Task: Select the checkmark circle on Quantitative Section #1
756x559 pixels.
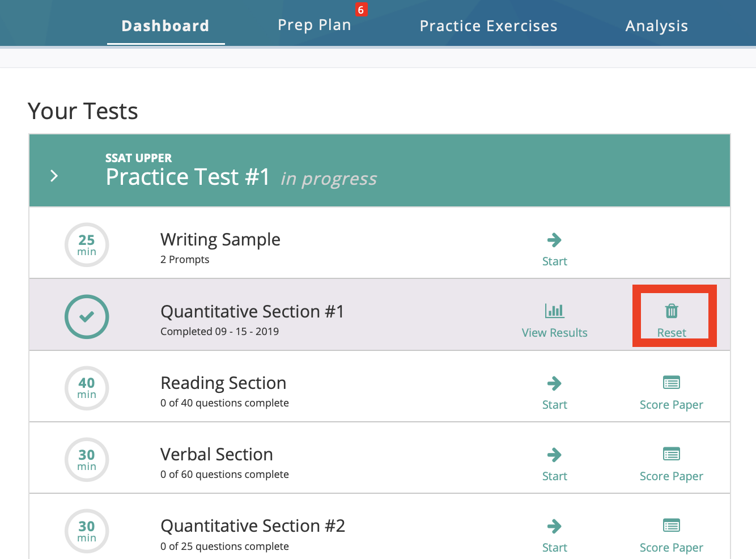Action: [87, 316]
